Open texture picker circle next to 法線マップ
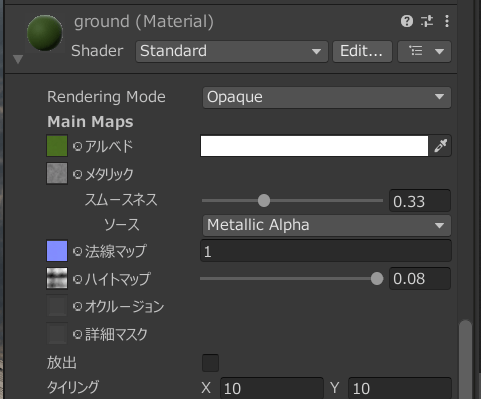Screen dimensions: 481x399 (77, 251)
